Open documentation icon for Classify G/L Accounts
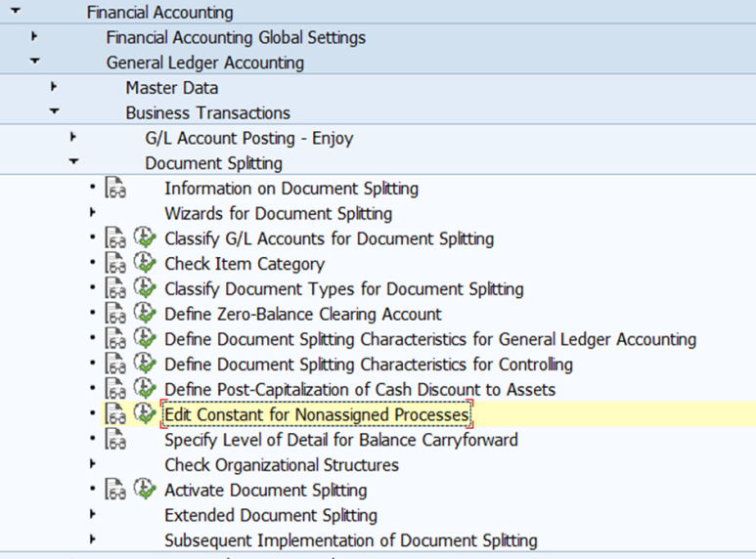The height and width of the screenshot is (559, 756). (115, 237)
